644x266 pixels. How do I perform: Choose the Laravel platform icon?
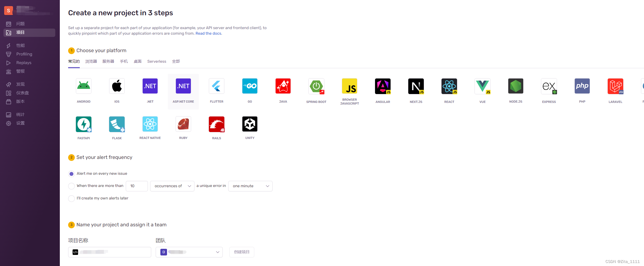click(615, 86)
